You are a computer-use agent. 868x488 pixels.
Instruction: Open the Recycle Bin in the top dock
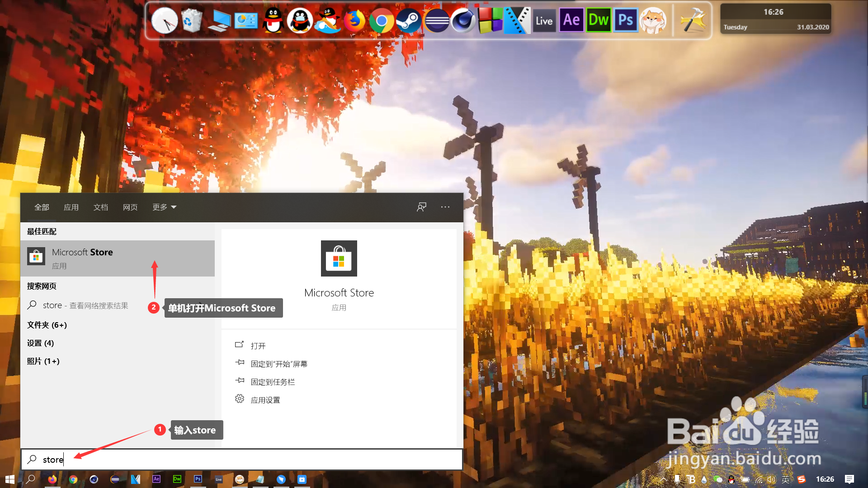pyautogui.click(x=192, y=21)
